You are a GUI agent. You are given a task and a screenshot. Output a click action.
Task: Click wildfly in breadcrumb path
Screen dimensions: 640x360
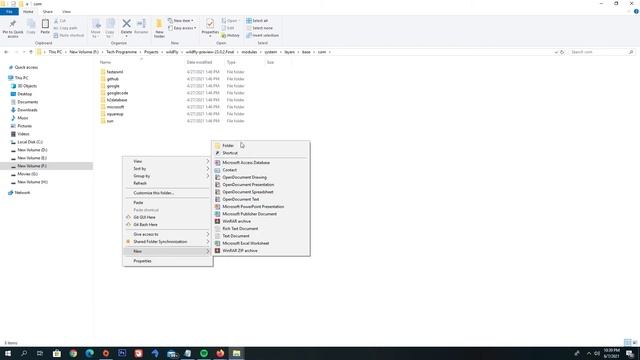[x=172, y=52]
